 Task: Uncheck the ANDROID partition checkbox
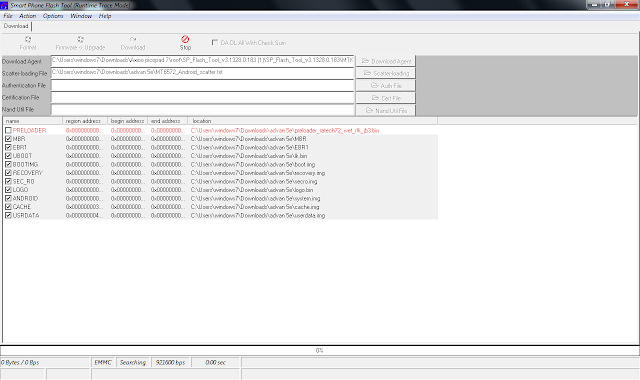[8, 198]
